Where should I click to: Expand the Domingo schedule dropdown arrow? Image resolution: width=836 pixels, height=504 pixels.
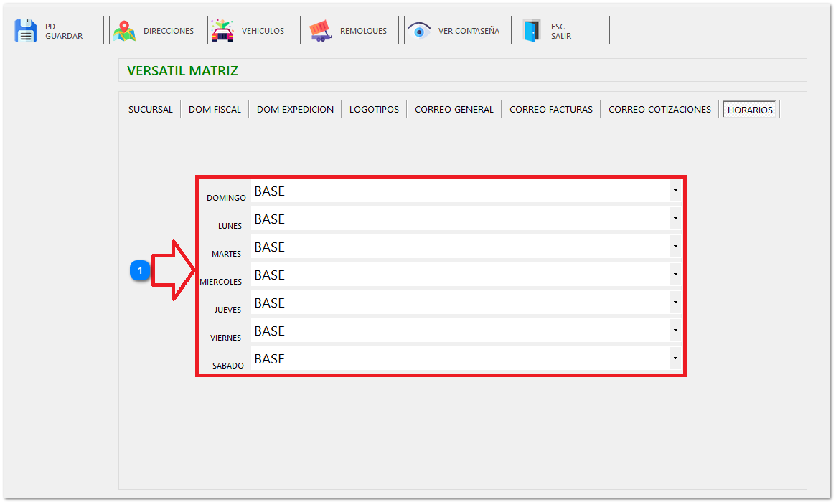pos(675,191)
